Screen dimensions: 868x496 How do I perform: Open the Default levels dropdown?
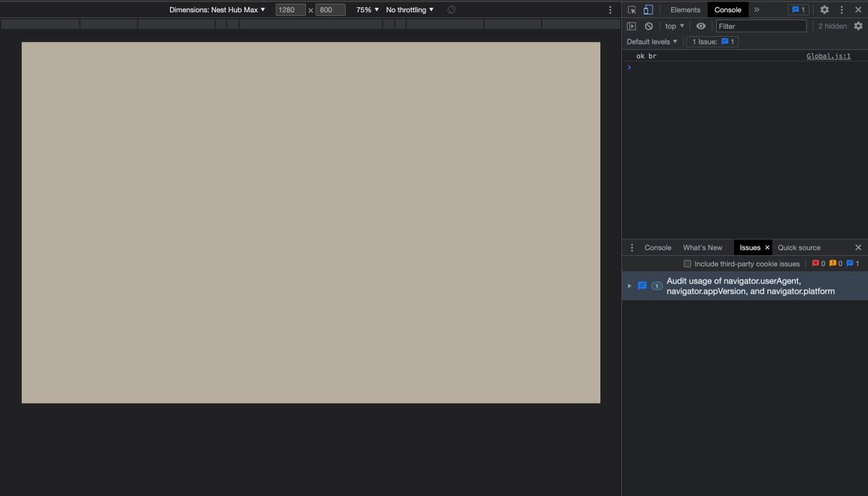[652, 42]
